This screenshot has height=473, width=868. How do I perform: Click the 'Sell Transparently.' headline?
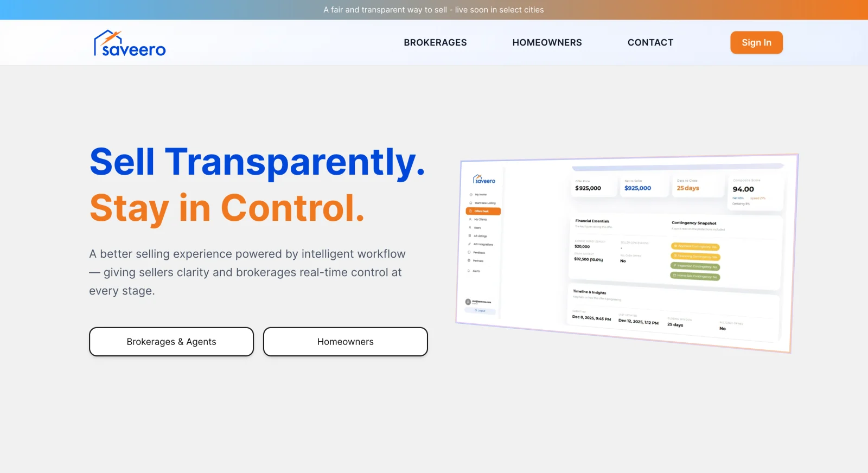point(257,162)
